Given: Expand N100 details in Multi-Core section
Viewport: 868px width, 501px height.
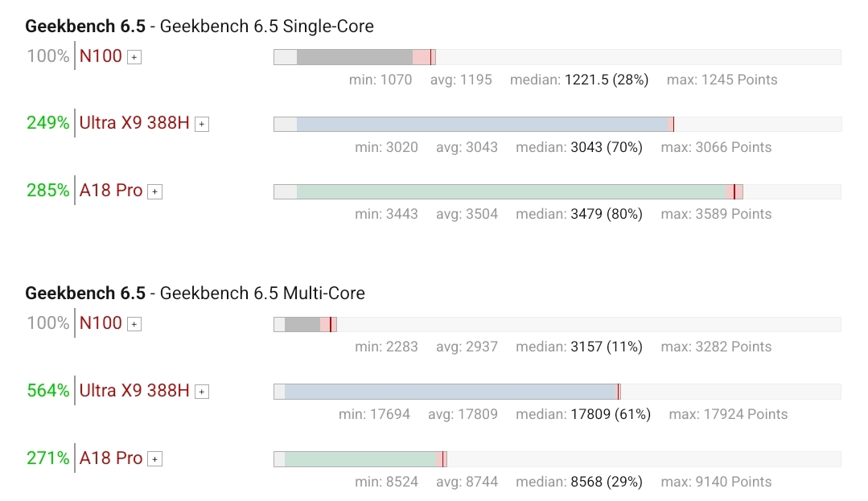Looking at the screenshot, I should coord(134,324).
